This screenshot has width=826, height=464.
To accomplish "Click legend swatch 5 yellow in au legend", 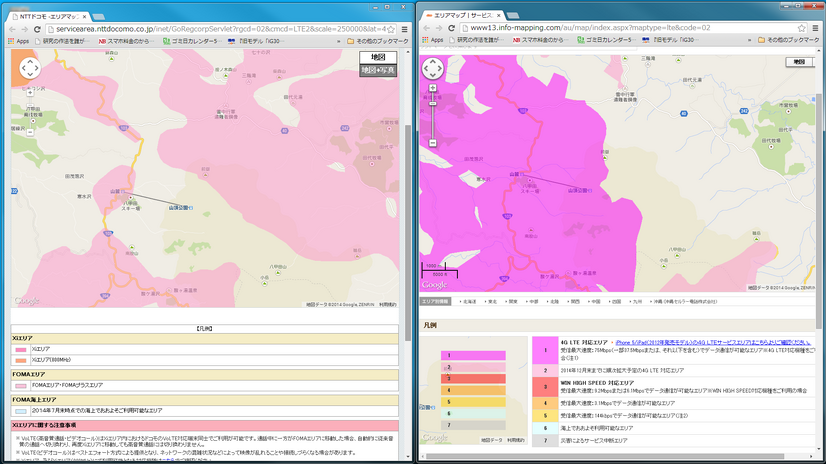I will tap(545, 416).
